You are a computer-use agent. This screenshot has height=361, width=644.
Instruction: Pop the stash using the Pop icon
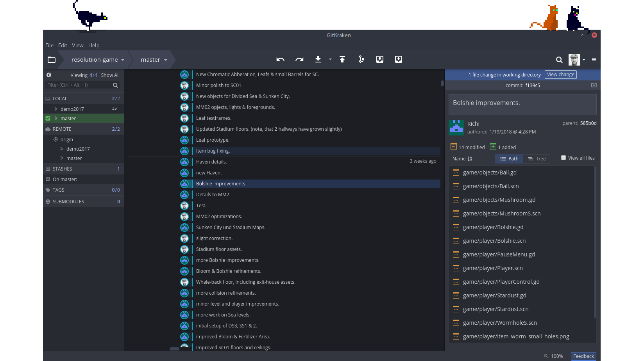pos(399,59)
